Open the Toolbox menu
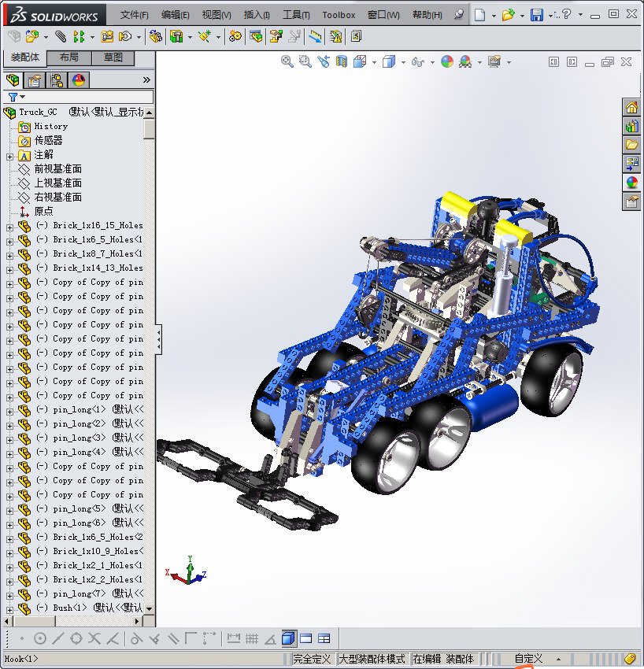Screen dimensions: 644x669 coord(339,15)
